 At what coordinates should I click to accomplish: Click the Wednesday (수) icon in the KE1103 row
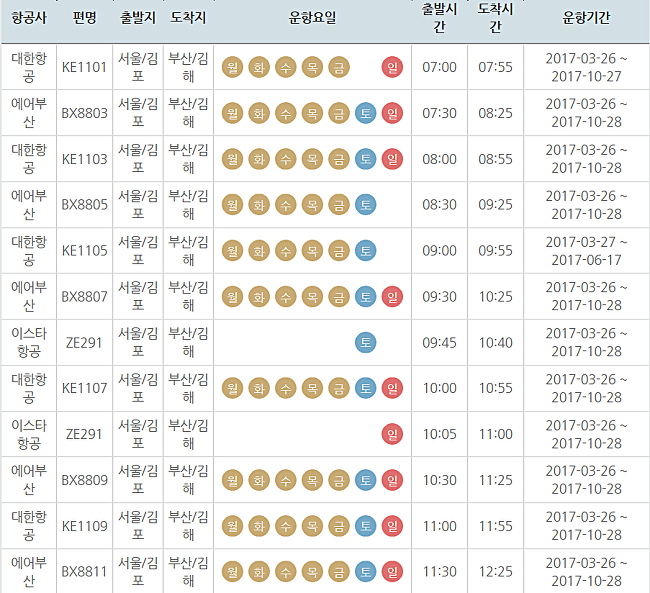286,159
